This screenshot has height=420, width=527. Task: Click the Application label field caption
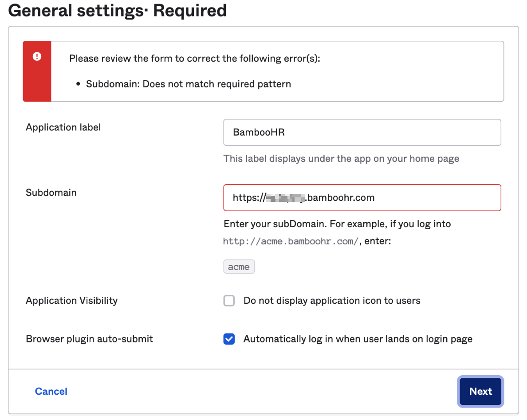pos(63,127)
